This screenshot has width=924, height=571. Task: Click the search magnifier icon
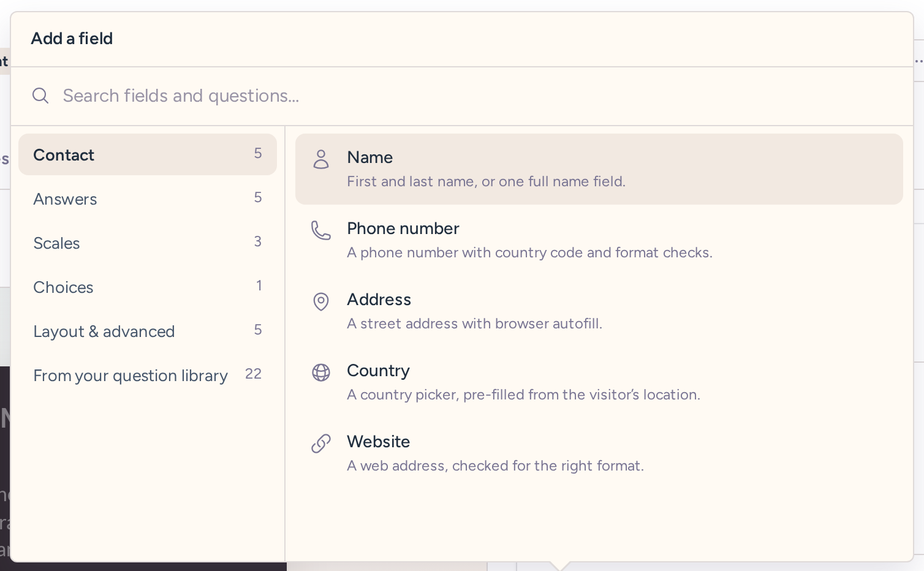(40, 96)
